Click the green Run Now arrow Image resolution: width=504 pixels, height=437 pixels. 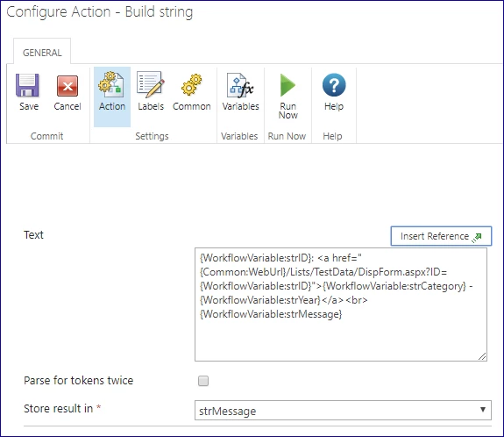287,85
